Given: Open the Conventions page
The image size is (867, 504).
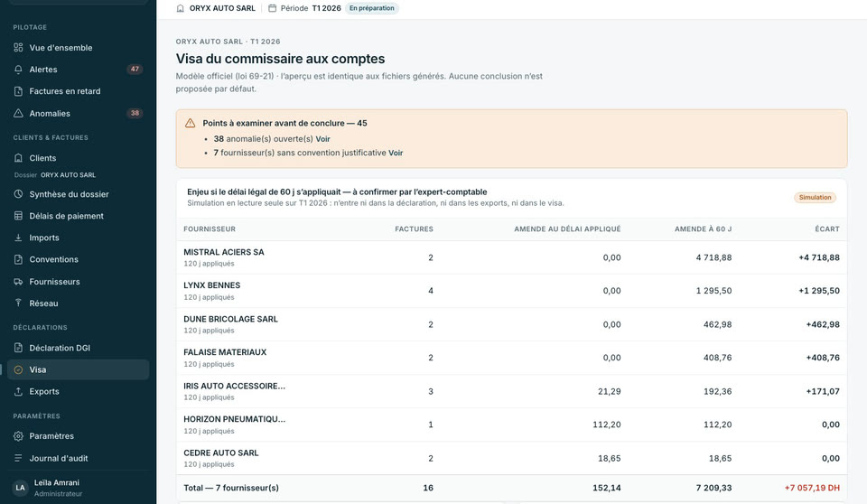Looking at the screenshot, I should (78, 259).
